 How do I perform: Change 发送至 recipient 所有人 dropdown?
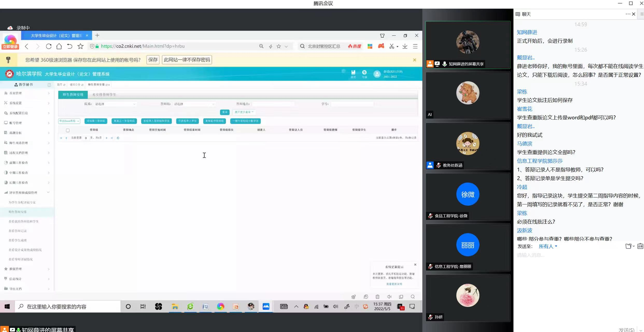(548, 246)
